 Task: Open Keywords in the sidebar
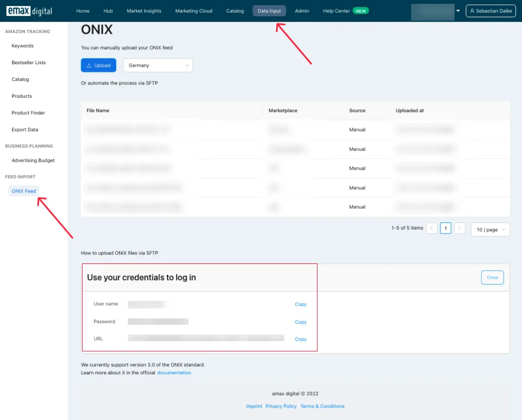(23, 46)
